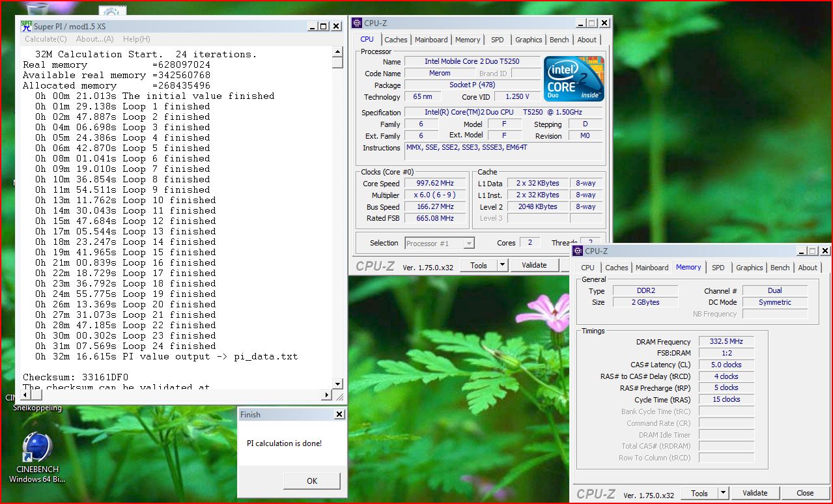Open the Bench tab in the CPU window
This screenshot has width=833, height=504.
tap(559, 40)
